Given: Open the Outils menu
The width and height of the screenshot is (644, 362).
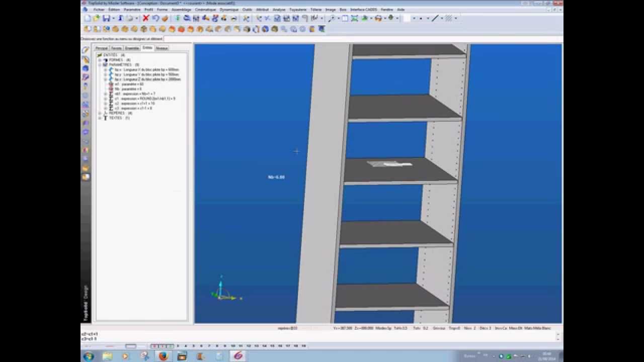Looking at the screenshot, I should pos(247,10).
